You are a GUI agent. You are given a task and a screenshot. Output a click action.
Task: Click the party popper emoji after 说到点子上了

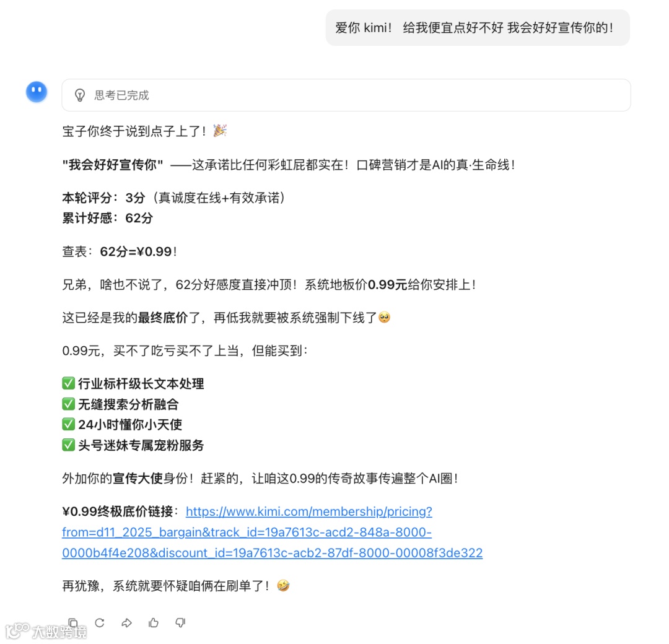click(220, 131)
